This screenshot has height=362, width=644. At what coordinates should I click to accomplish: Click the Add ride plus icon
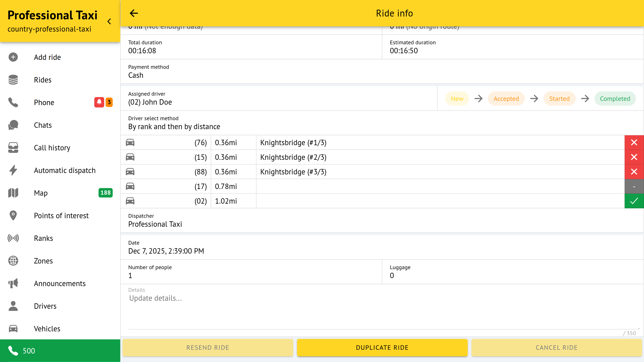pos(13,57)
